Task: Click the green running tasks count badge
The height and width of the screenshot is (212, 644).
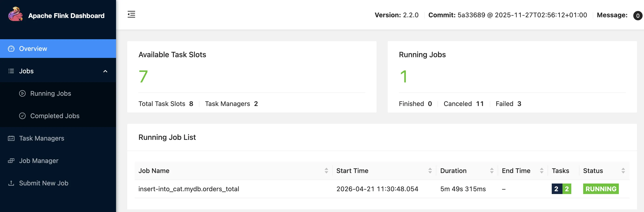Action: coord(567,189)
